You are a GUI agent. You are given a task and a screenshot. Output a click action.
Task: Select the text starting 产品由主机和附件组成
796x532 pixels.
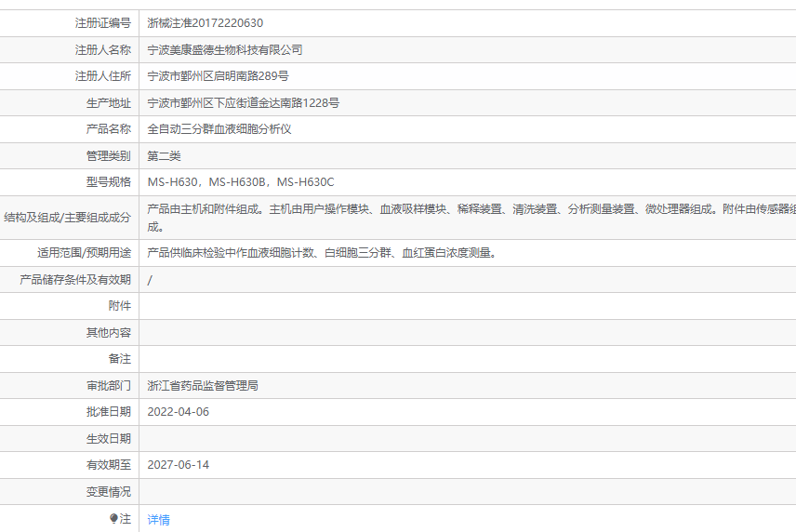(471, 218)
